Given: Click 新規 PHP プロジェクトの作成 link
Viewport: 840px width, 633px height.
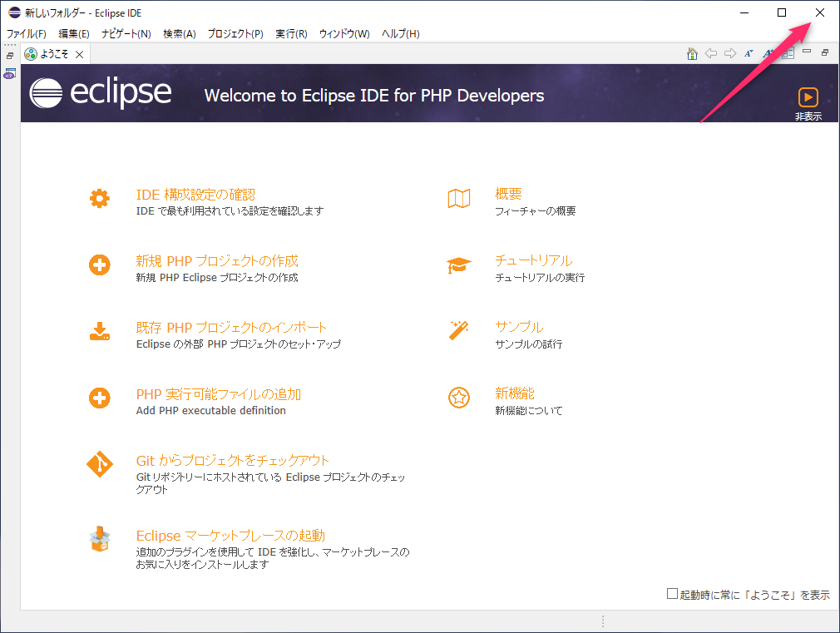Looking at the screenshot, I should pyautogui.click(x=217, y=261).
